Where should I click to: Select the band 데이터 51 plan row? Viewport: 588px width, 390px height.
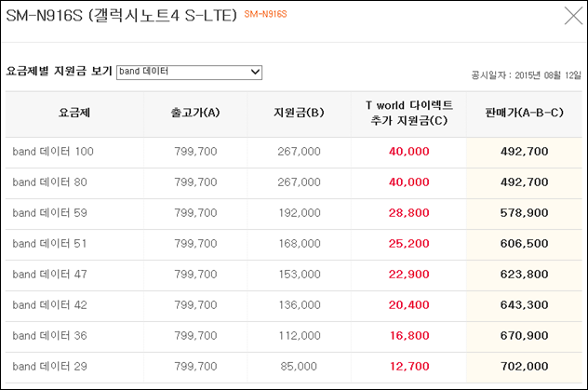[x=294, y=244]
